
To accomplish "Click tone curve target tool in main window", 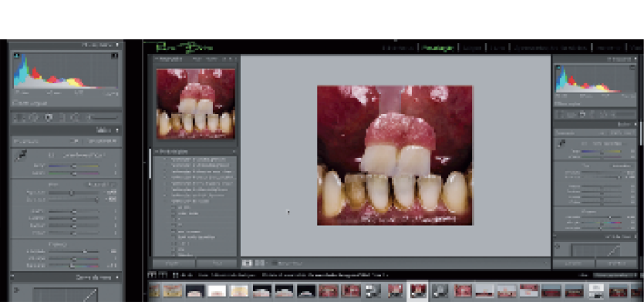I will click(x=558, y=247).
